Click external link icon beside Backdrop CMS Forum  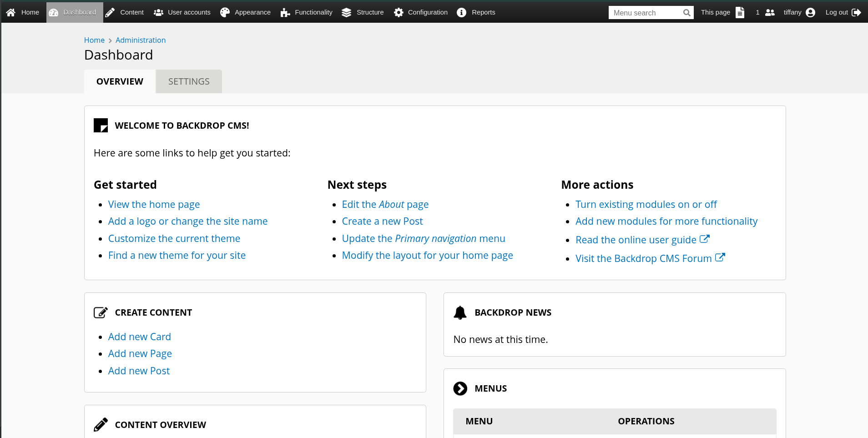click(x=720, y=257)
